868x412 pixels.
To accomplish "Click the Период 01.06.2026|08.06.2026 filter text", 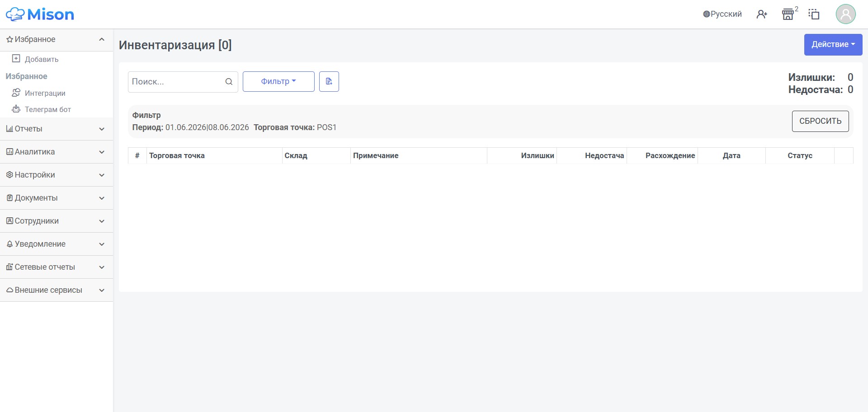I will tap(190, 127).
